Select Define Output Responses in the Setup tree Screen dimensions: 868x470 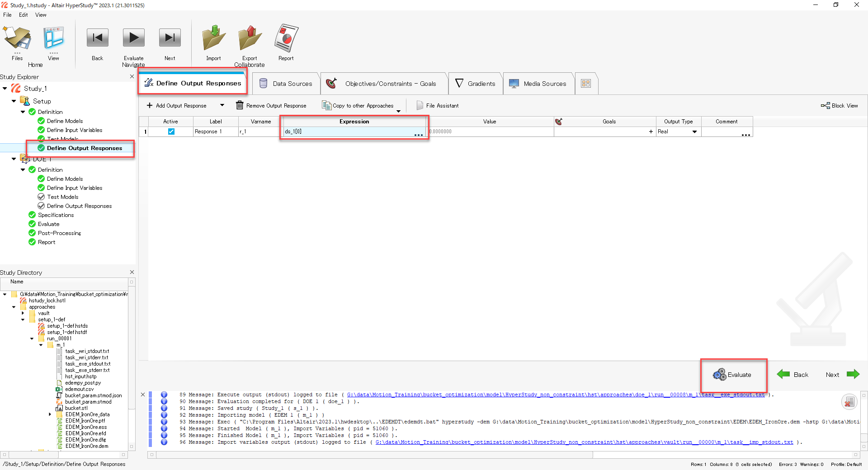84,148
